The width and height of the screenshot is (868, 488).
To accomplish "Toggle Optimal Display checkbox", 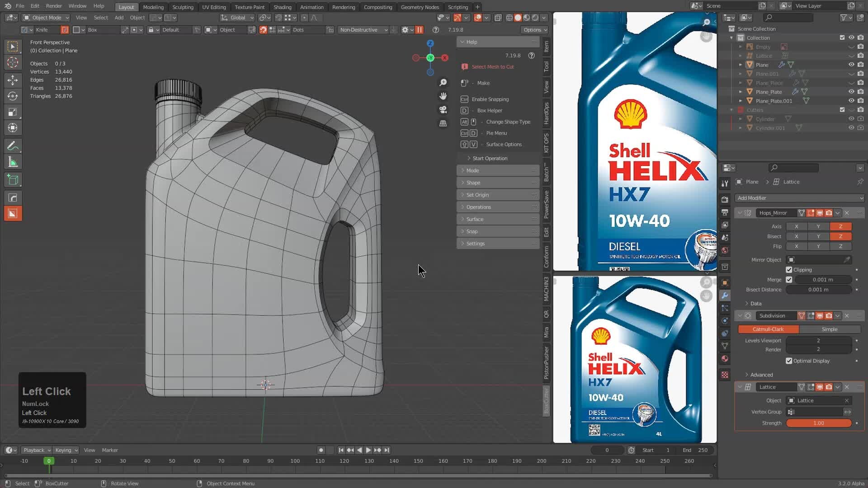I will 789,361.
